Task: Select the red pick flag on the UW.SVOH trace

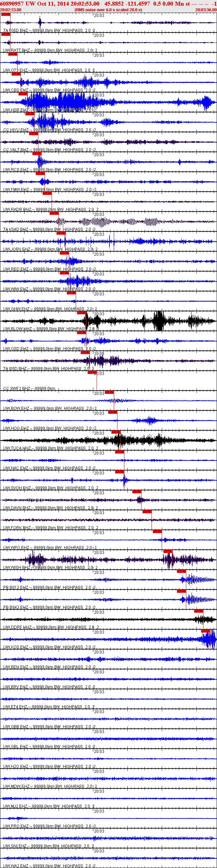Action: pyautogui.click(x=120, y=471)
